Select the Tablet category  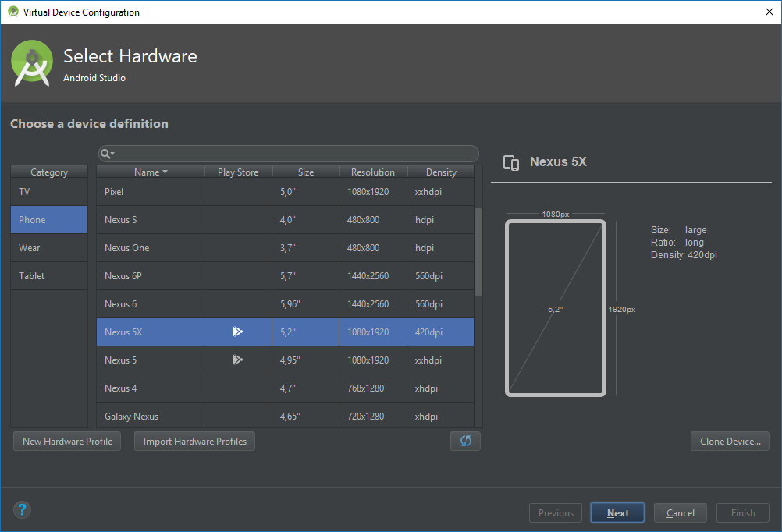click(x=49, y=275)
